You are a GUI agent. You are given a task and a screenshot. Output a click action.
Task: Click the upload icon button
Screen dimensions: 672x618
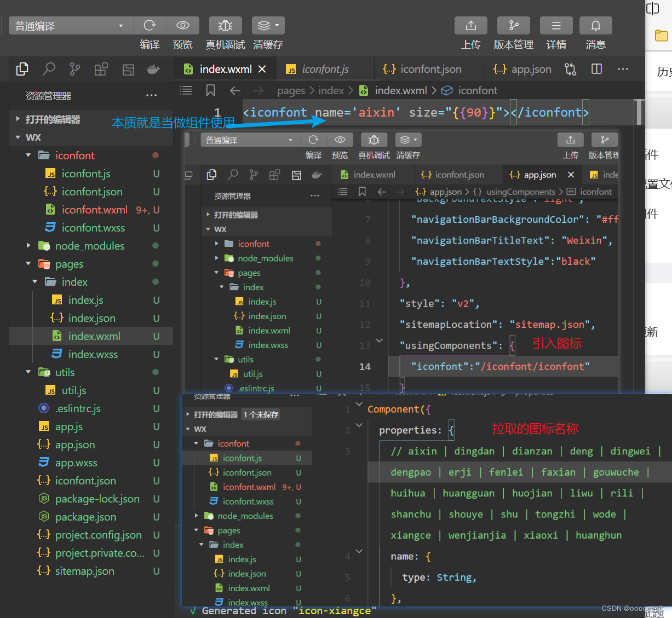(x=471, y=25)
